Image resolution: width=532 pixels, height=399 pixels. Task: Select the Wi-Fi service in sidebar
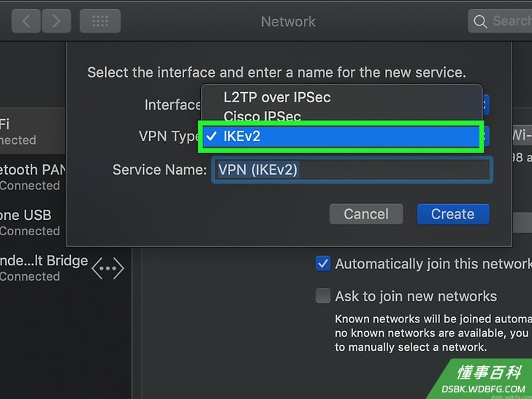(33, 132)
